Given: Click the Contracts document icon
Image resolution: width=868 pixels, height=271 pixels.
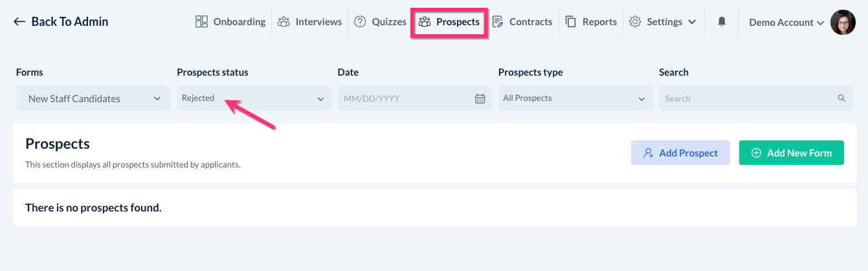Looking at the screenshot, I should [x=498, y=22].
